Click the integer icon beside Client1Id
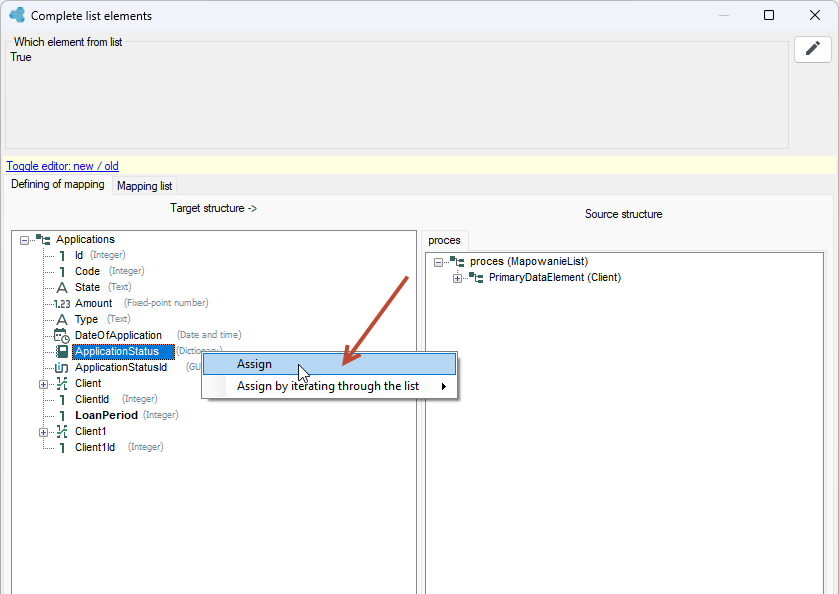 pos(62,447)
